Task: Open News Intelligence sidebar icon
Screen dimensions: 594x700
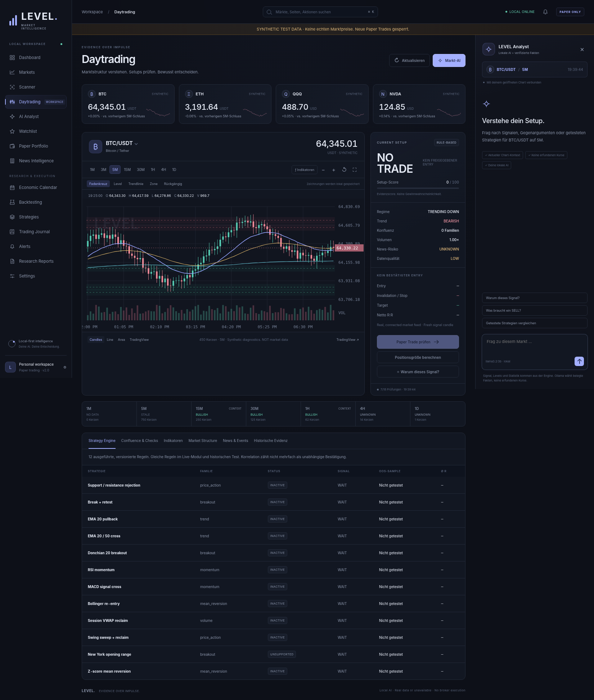Action: (x=12, y=161)
